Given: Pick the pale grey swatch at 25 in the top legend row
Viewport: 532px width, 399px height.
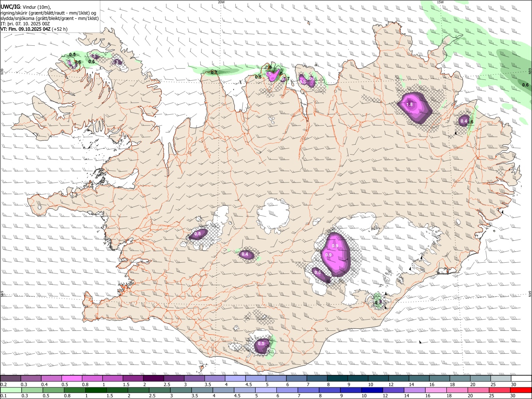Looking at the screenshot, I should (x=501, y=379).
